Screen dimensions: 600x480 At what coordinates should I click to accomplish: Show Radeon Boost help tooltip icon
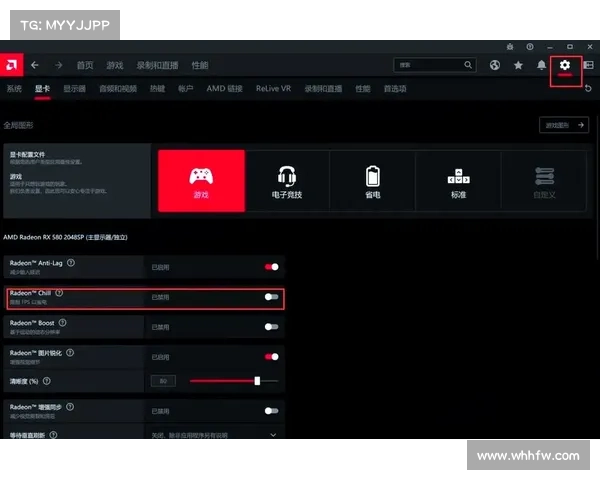62,323
